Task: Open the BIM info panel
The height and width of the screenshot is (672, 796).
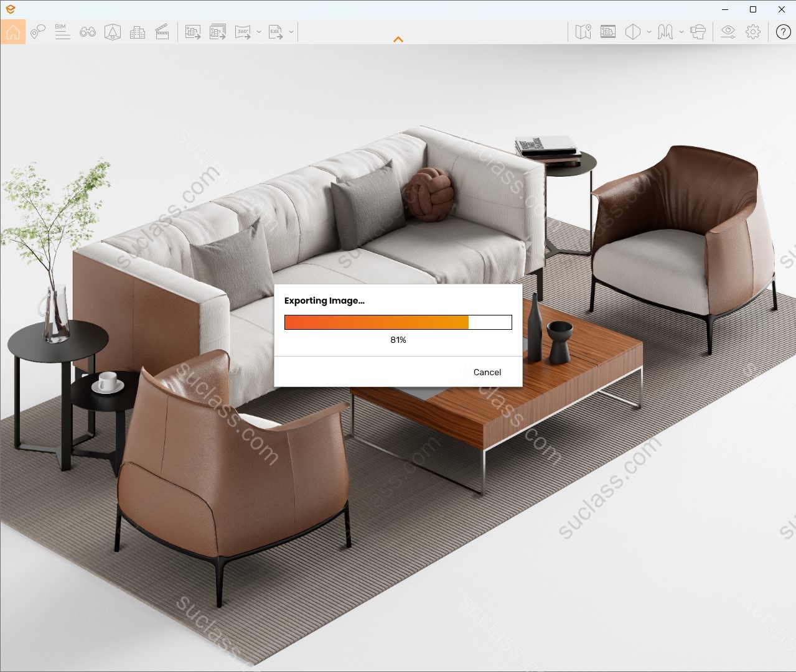Action: coord(62,32)
